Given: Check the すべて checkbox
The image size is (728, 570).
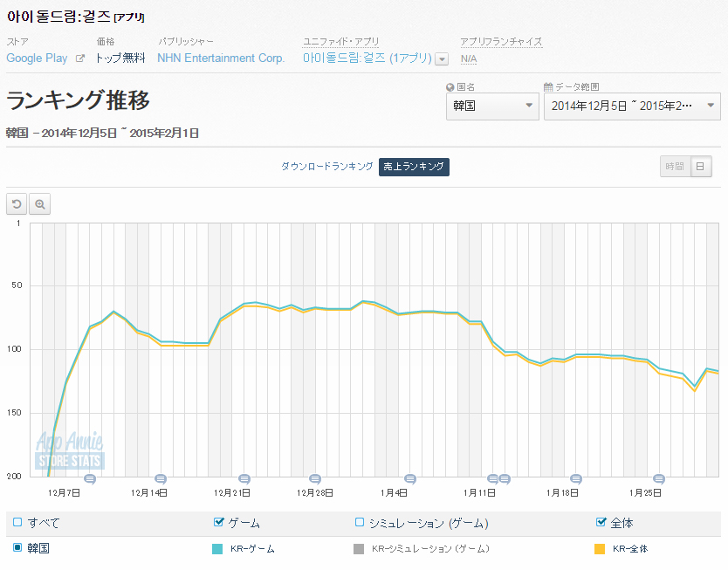Looking at the screenshot, I should pyautogui.click(x=17, y=522).
